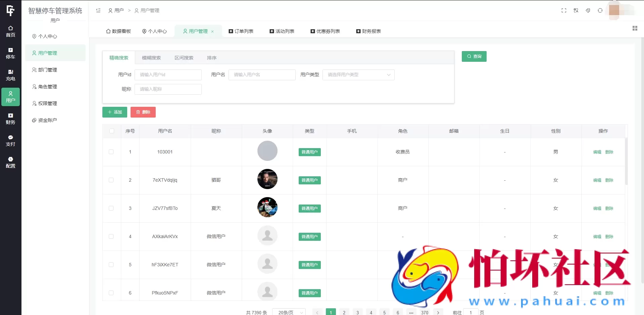Open the 财务 module from the sidebar
This screenshot has width=644, height=315.
click(10, 119)
